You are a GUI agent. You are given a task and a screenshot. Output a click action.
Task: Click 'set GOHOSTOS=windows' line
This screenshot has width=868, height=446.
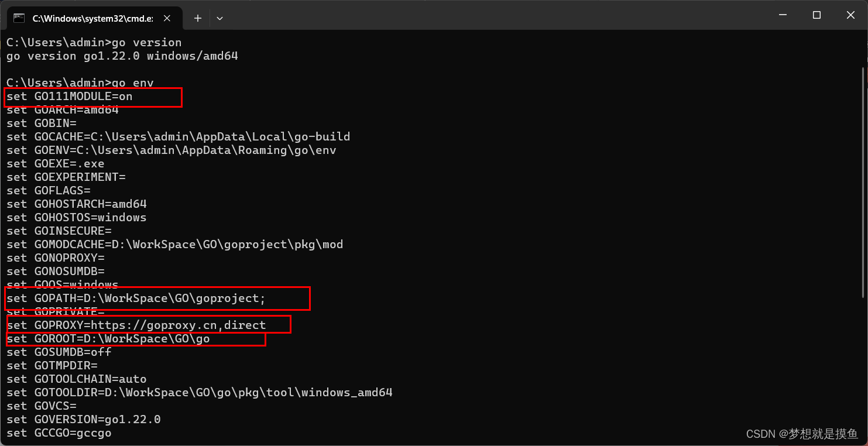77,217
